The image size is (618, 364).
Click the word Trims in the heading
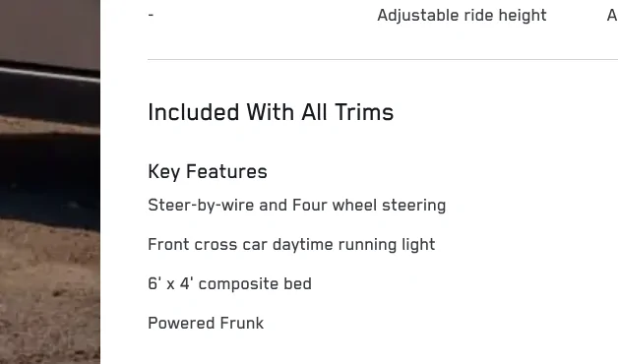click(364, 112)
